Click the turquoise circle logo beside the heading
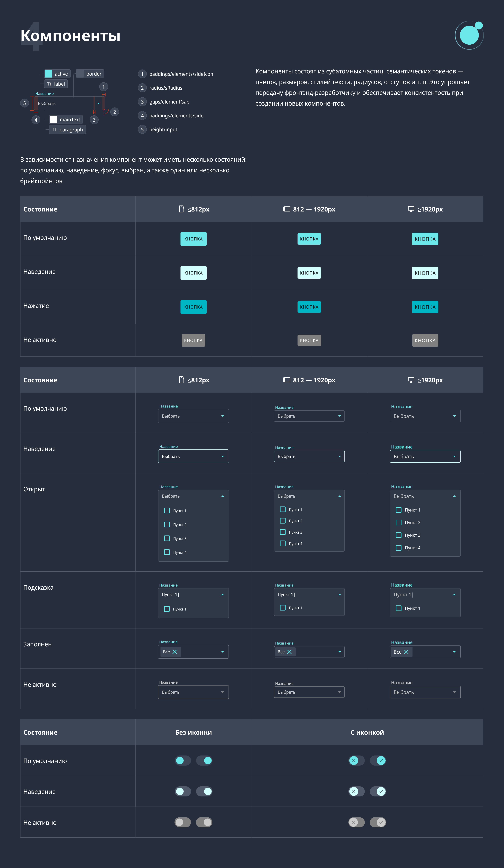504x868 pixels. coord(469,35)
